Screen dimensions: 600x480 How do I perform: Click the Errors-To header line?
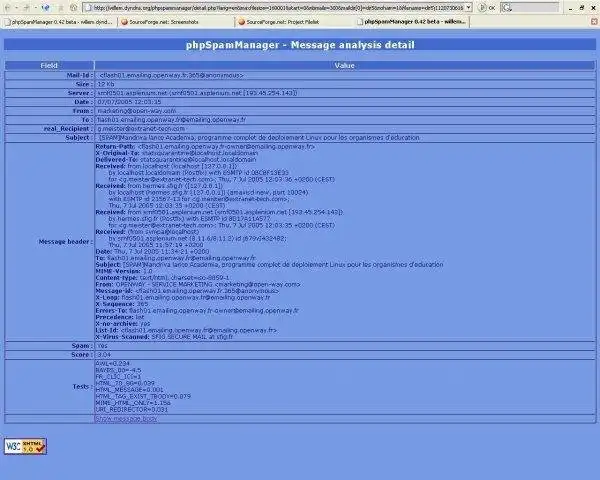click(x=197, y=310)
